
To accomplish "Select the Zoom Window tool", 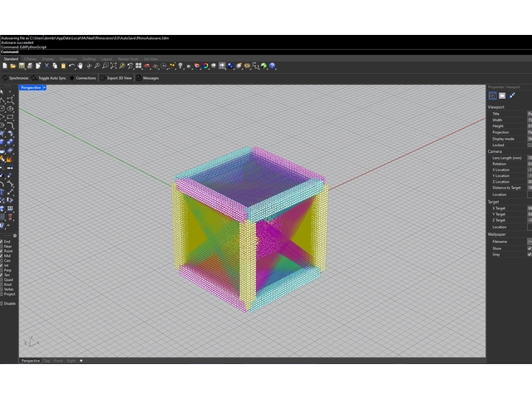I will coord(106,66).
